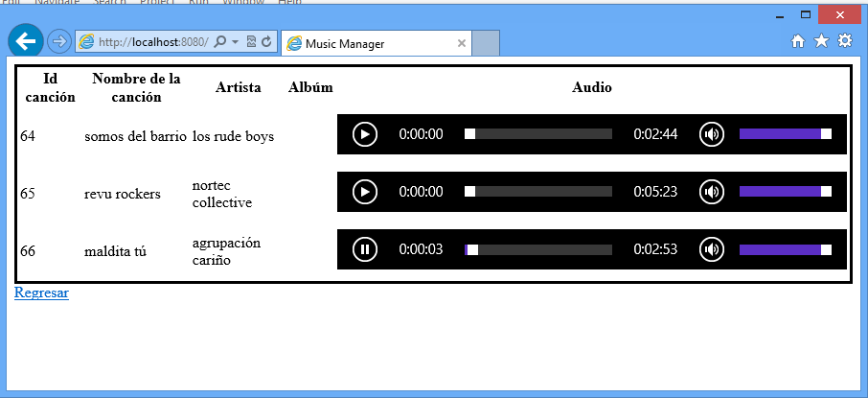Play the song revu rockers
Screen dimensions: 868x398
365,192
